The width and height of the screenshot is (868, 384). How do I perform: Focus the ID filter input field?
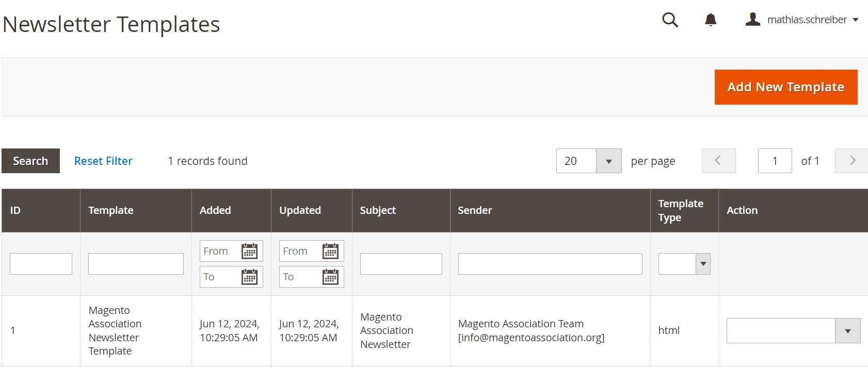click(41, 264)
